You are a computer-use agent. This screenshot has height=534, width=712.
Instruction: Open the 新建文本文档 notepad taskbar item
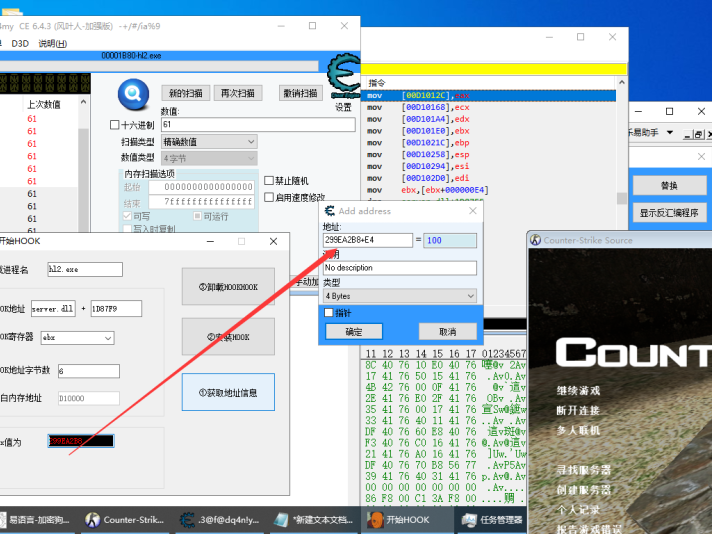point(314,520)
